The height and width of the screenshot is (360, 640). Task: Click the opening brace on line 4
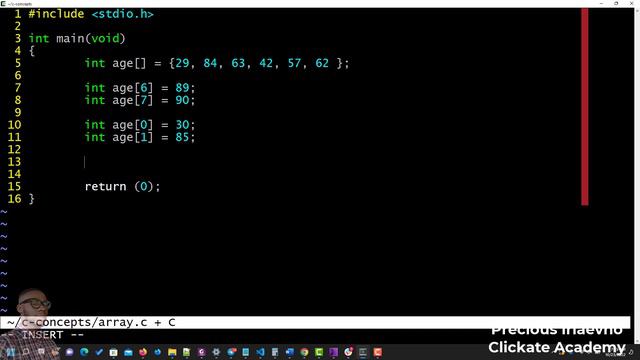point(31,51)
